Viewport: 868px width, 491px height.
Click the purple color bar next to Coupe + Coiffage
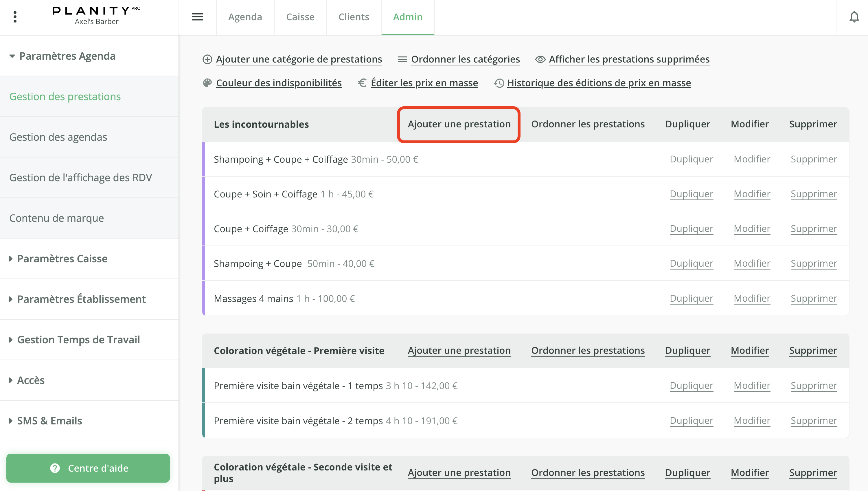(x=204, y=228)
